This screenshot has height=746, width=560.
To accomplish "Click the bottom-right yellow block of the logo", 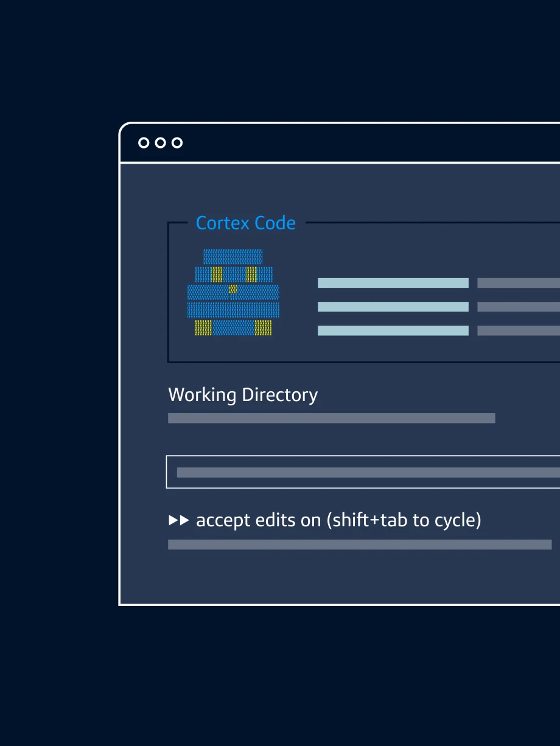I will click(x=263, y=328).
